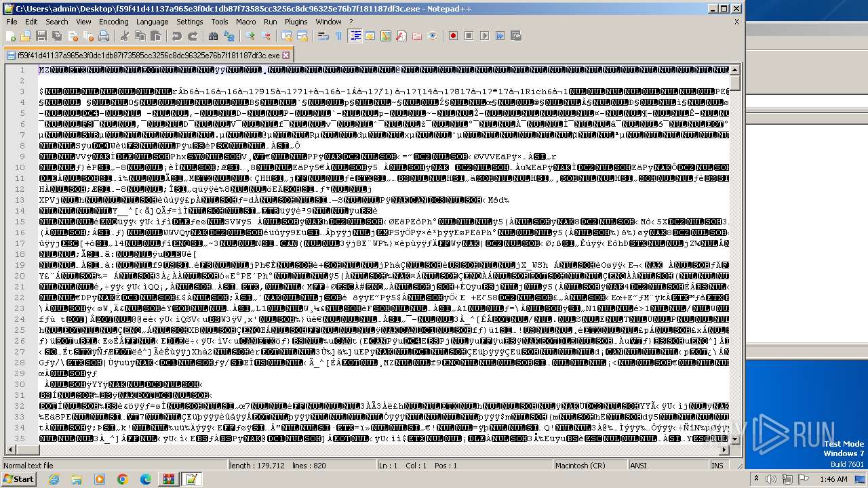868x488 pixels.
Task: Click the Redo toolbar arrow
Action: [x=193, y=36]
